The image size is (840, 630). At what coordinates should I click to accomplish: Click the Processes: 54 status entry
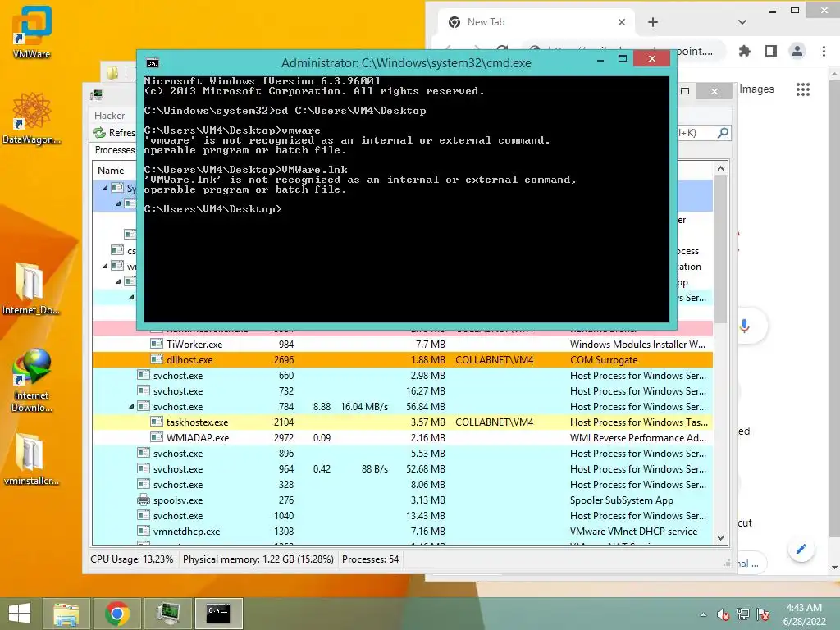(370, 559)
